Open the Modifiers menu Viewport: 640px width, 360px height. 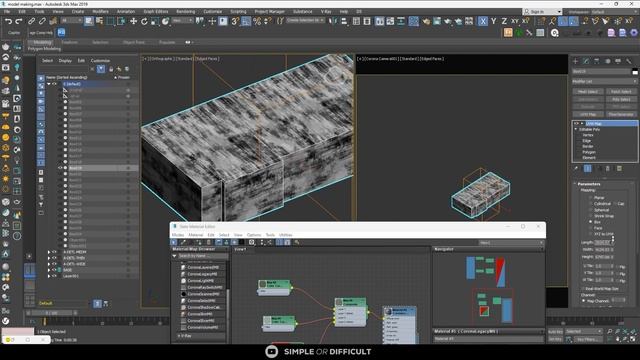click(100, 11)
